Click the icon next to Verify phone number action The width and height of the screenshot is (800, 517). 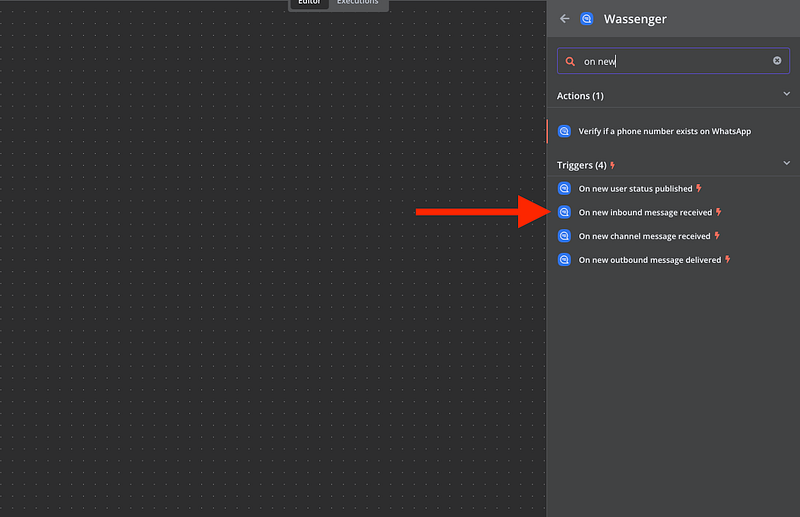(x=564, y=131)
